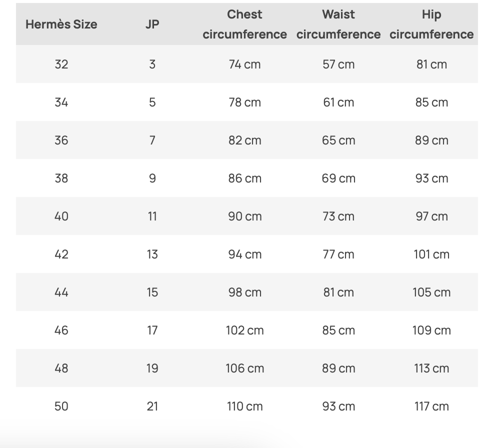This screenshot has width=488, height=448.
Task: Click the 82 cm chest value
Action: pos(244,140)
